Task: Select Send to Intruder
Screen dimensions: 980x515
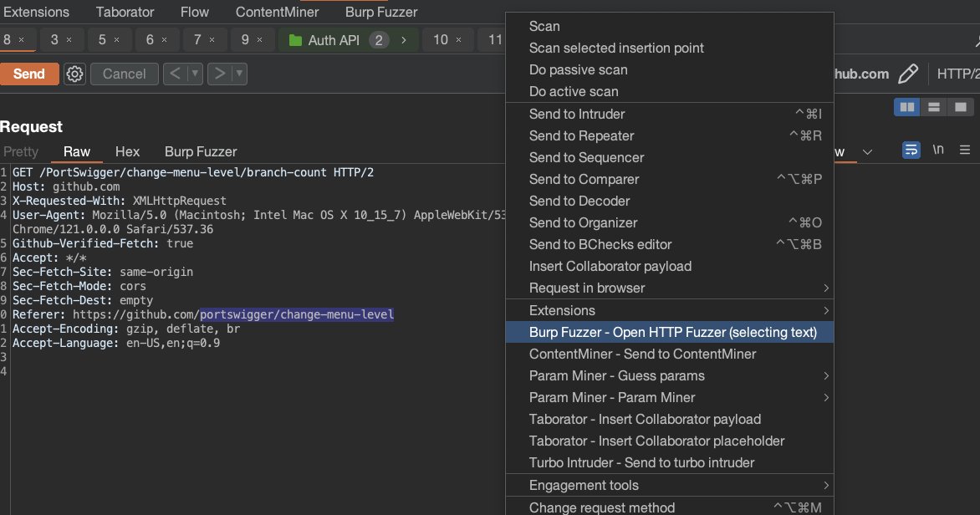Action: 670,114
